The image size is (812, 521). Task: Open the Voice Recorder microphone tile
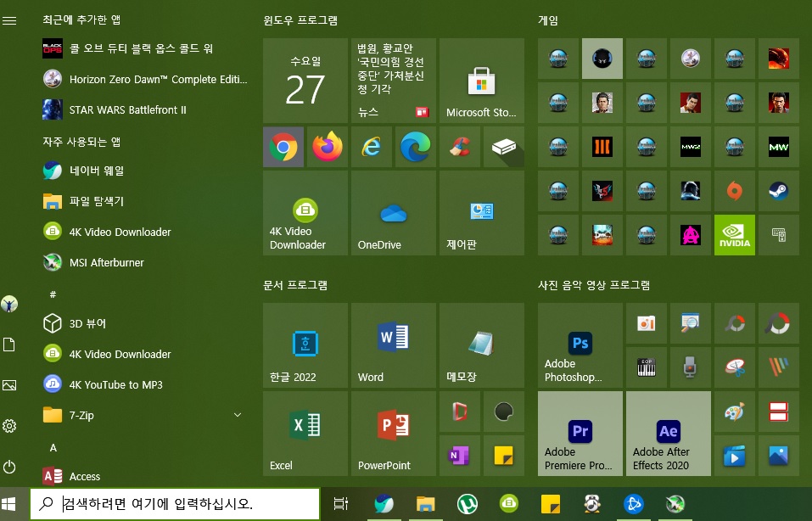pyautogui.click(x=691, y=367)
